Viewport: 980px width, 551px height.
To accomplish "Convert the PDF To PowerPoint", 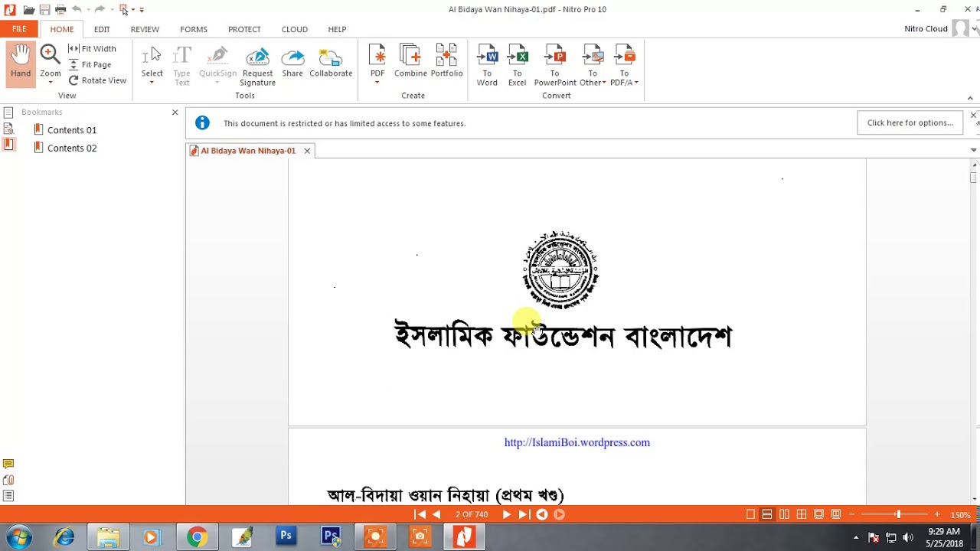I will pyautogui.click(x=555, y=65).
